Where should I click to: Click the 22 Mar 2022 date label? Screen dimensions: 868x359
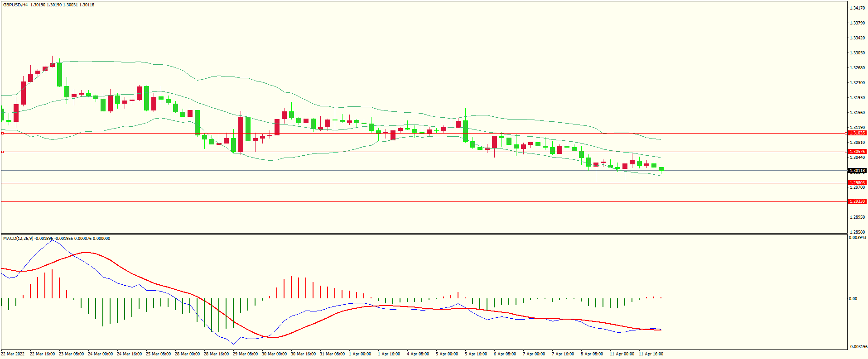(x=13, y=354)
